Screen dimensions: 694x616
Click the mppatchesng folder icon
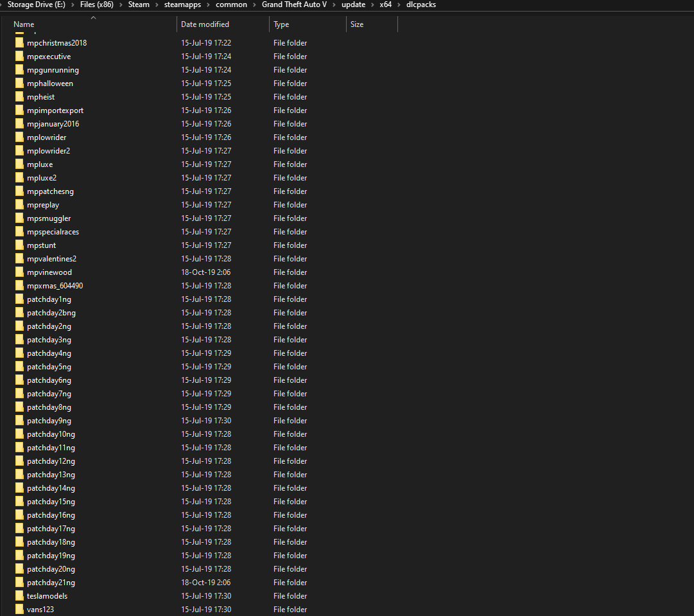click(19, 191)
